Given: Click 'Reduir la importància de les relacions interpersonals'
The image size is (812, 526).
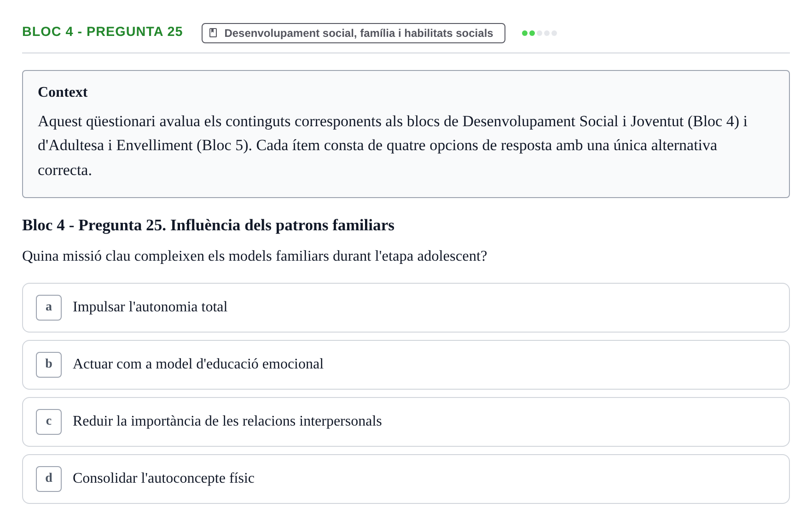Looking at the screenshot, I should click(227, 421).
